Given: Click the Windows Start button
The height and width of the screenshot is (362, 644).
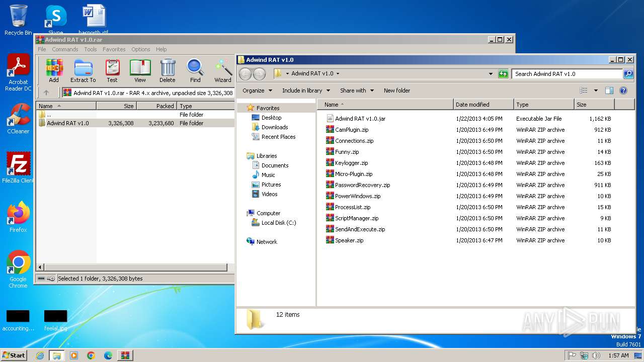Looking at the screenshot, I should [14, 355].
